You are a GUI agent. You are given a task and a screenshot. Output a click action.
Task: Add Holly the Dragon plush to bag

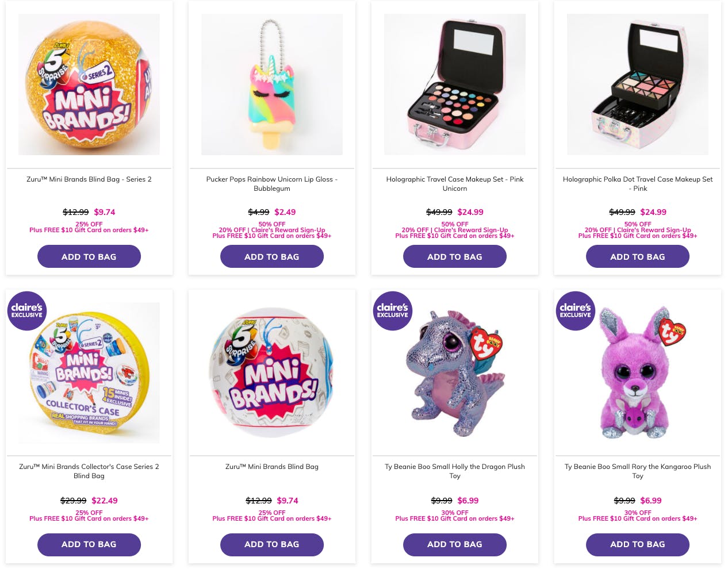(455, 545)
